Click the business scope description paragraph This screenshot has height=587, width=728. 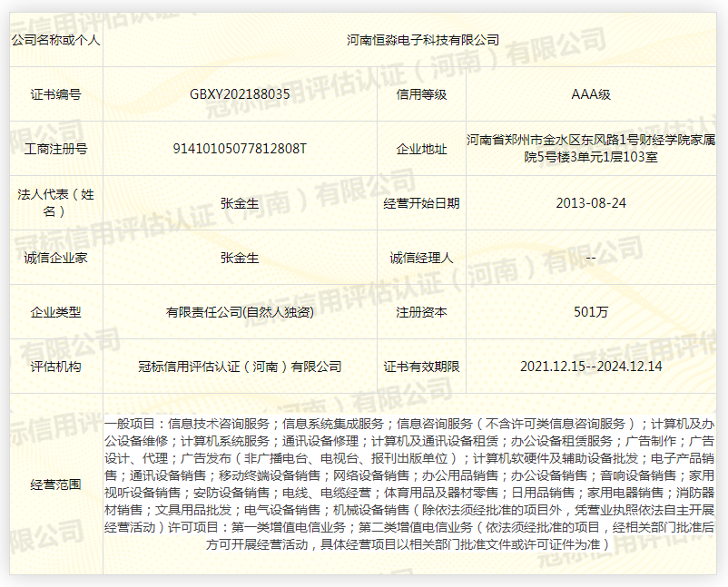tap(409, 484)
